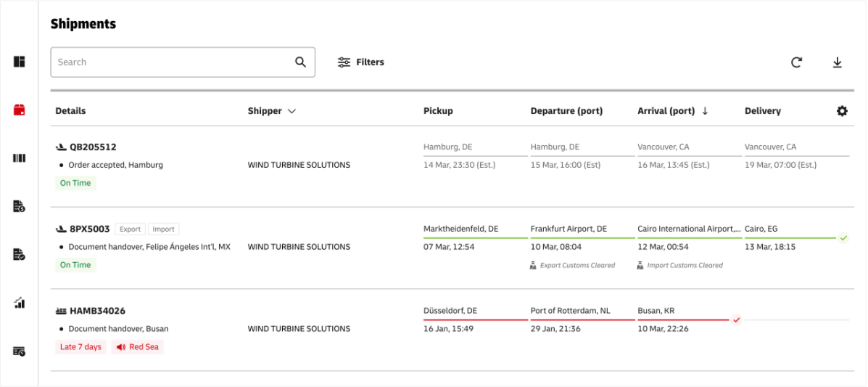Select the Export tag on 8PX5003
Image resolution: width=868 pixels, height=387 pixels.
point(131,229)
